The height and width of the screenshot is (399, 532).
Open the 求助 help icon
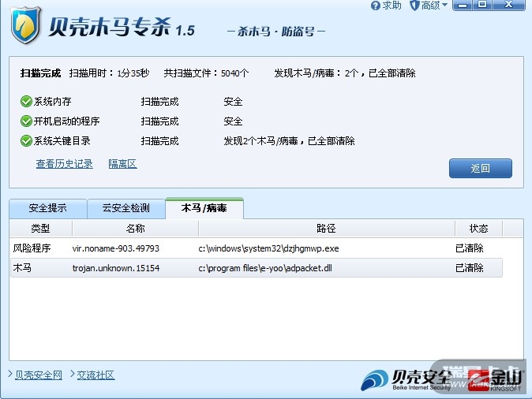pyautogui.click(x=386, y=6)
